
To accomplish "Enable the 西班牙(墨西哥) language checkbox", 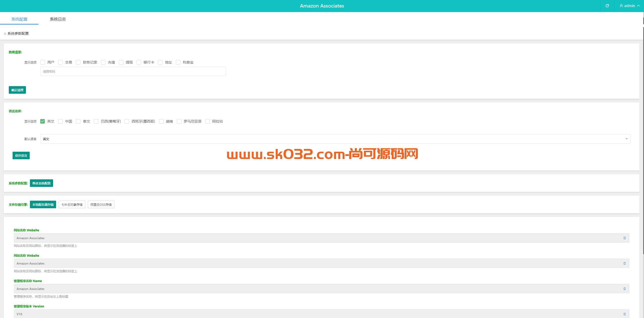I will 127,121.
